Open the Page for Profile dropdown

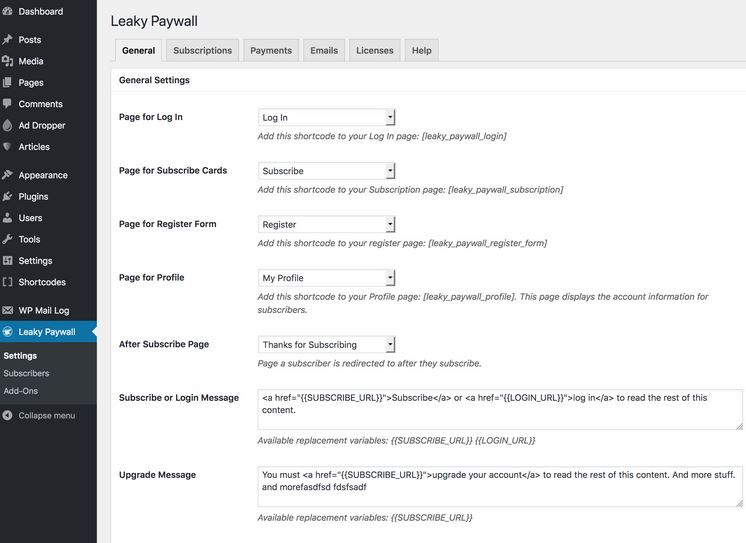tap(326, 278)
